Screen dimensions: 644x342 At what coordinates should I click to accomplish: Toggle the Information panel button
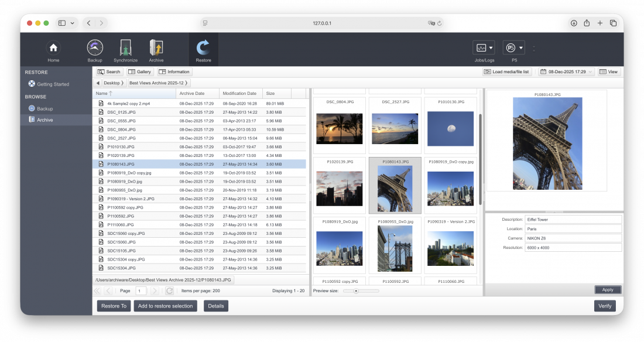pyautogui.click(x=174, y=72)
